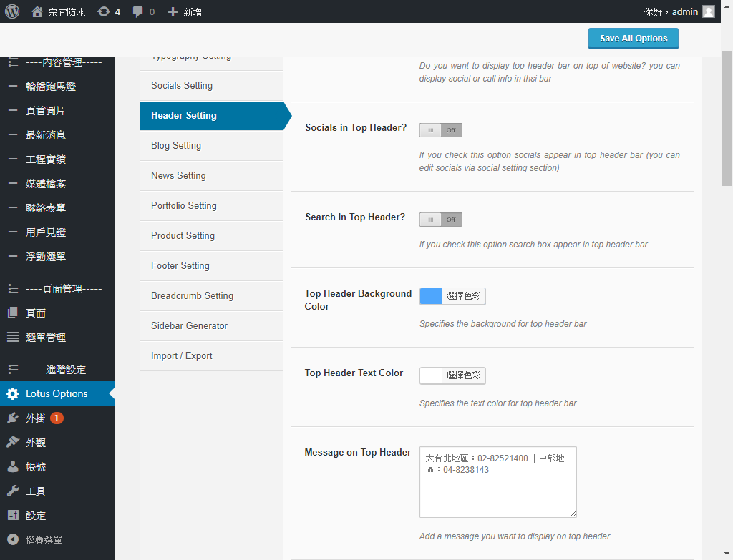Open the WordPress logo menu

pyautogui.click(x=12, y=11)
